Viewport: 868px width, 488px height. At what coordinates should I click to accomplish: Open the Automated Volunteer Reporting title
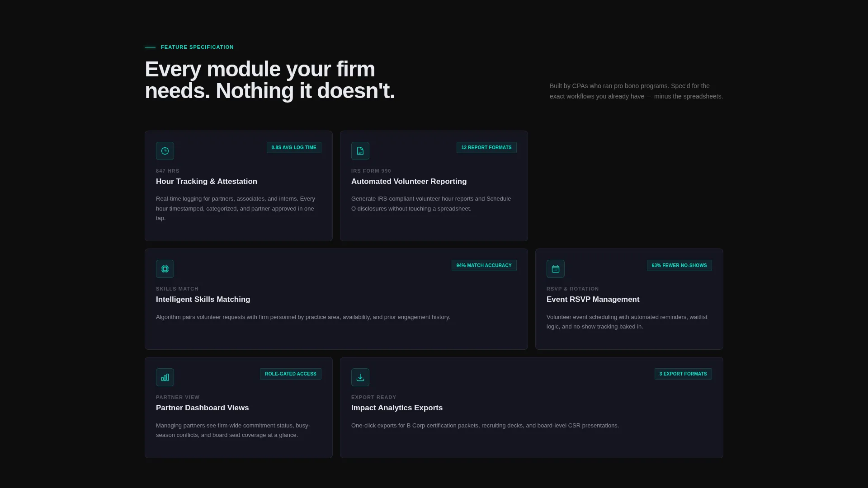pyautogui.click(x=409, y=182)
